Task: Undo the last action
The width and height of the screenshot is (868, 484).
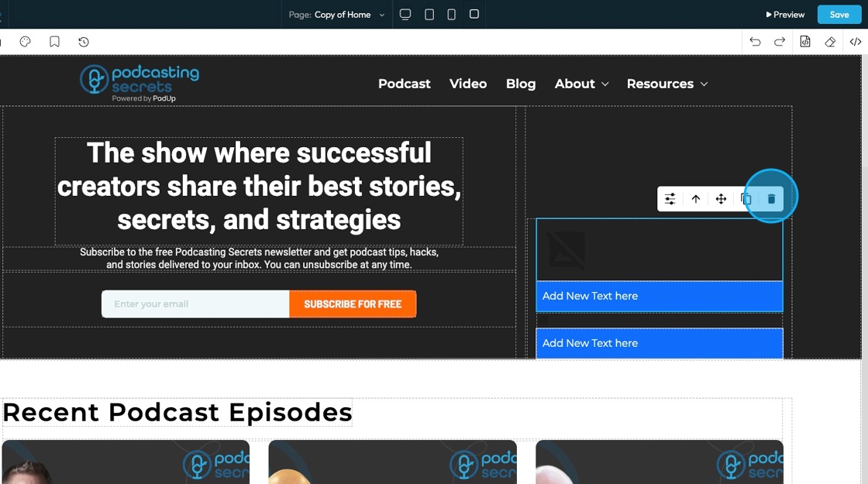Action: pyautogui.click(x=755, y=42)
